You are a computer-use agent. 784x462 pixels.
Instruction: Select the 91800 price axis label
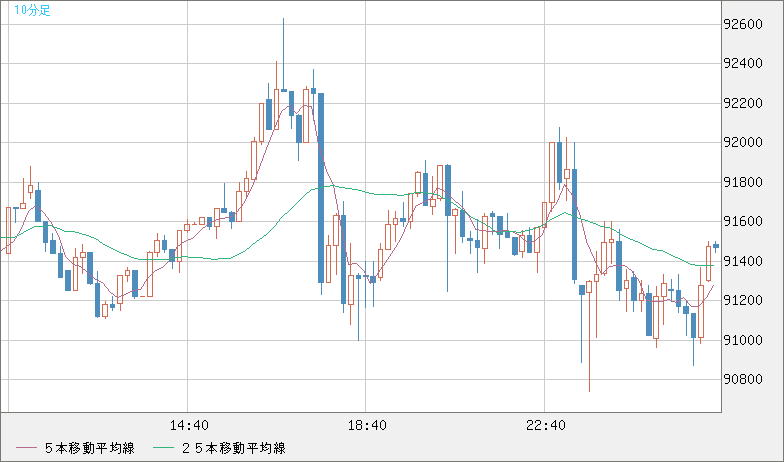point(742,182)
